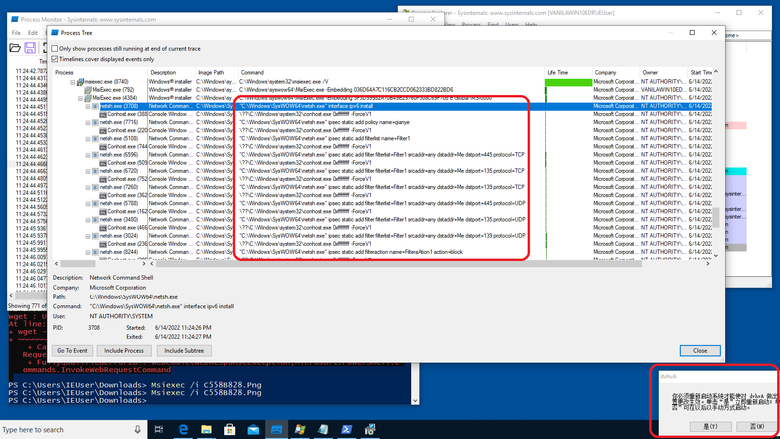Click the Include Process button
Image resolution: width=780 pixels, height=439 pixels.
[125, 351]
